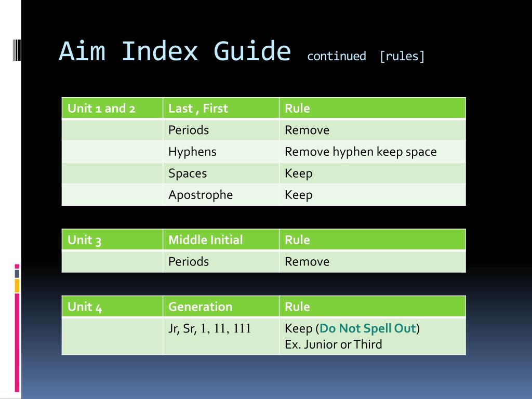Click the 'Middle Initial' header cell
Image resolution: width=532 pixels, height=399 pixels.
pos(221,240)
